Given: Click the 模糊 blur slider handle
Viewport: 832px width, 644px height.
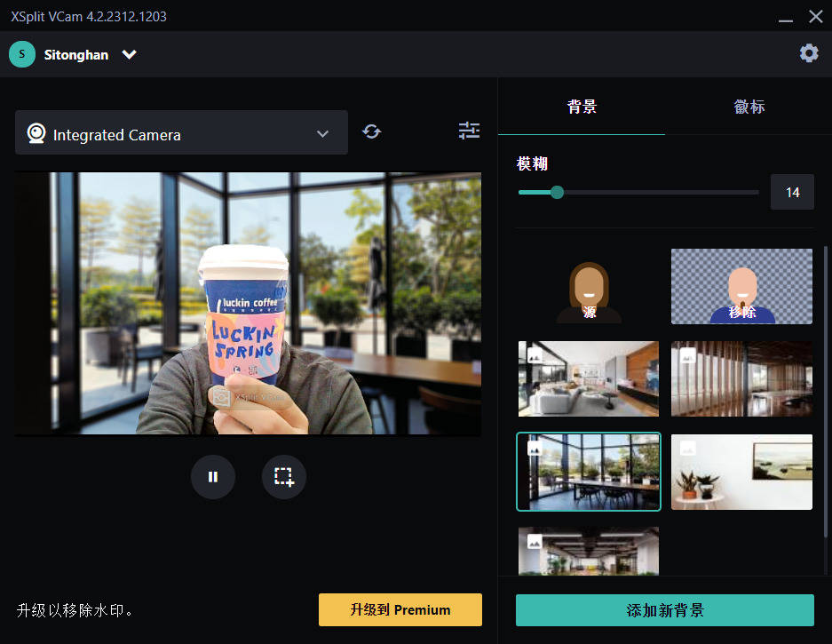Looking at the screenshot, I should (x=557, y=192).
